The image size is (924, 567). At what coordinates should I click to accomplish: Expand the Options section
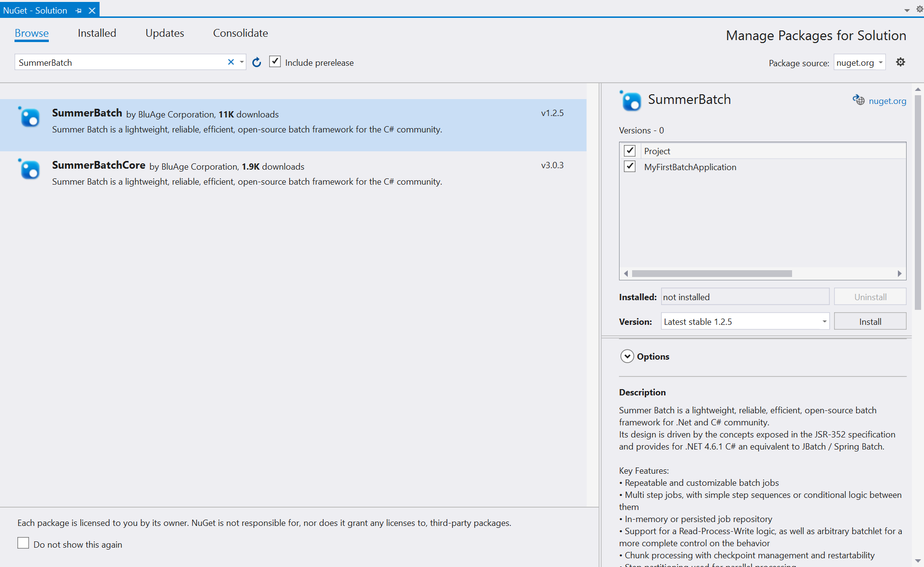tap(627, 356)
